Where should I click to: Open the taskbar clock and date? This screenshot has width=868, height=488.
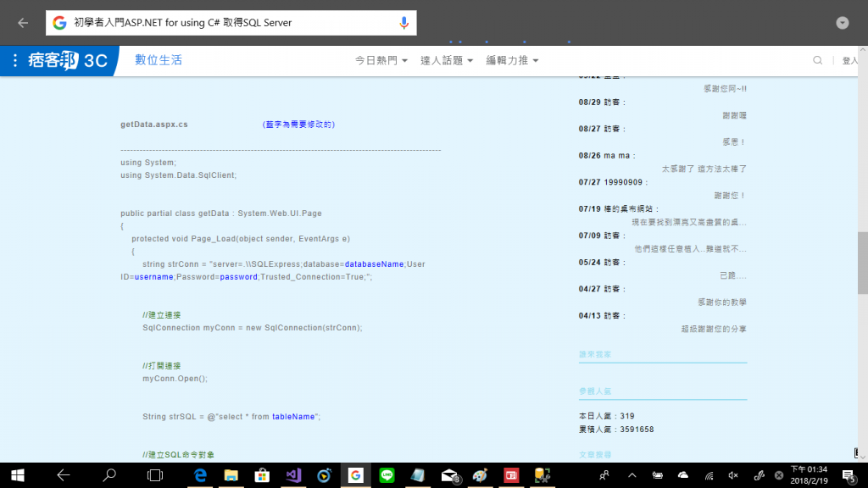tap(809, 475)
